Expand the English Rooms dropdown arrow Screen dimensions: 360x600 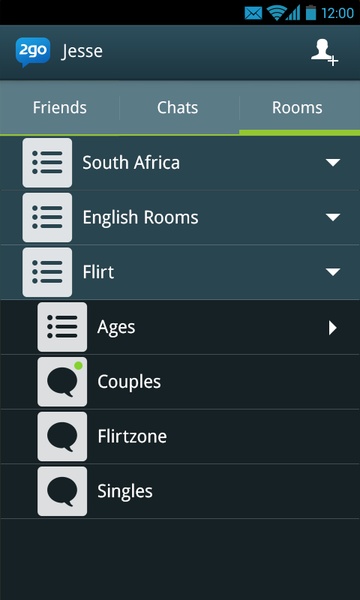point(333,218)
